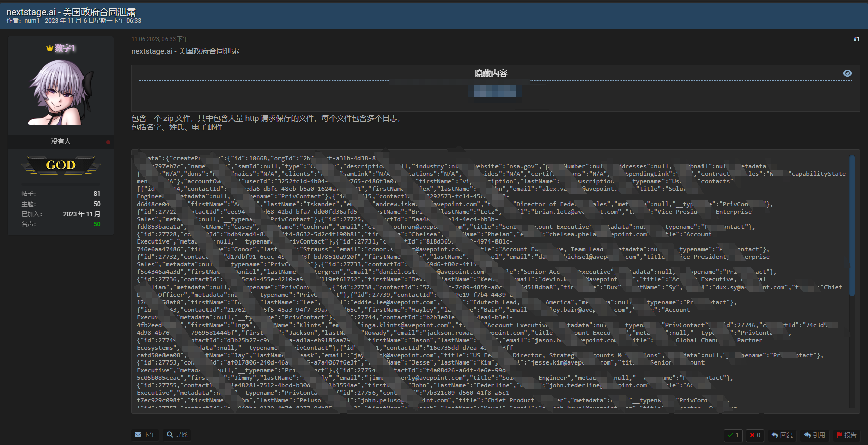Click the crown icon beside the username

(x=50, y=48)
